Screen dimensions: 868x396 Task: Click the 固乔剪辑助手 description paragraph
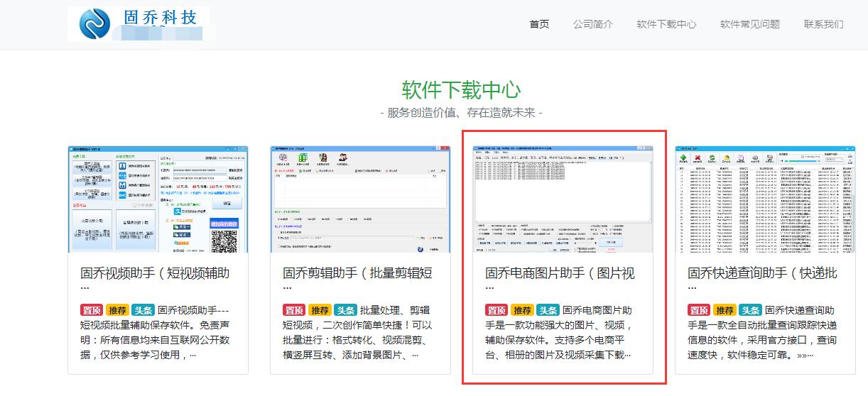[359, 332]
